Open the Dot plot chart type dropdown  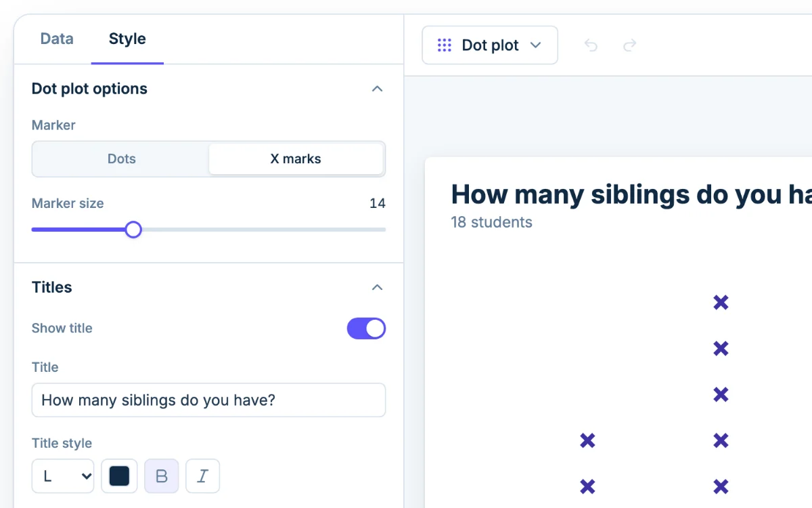click(x=490, y=45)
